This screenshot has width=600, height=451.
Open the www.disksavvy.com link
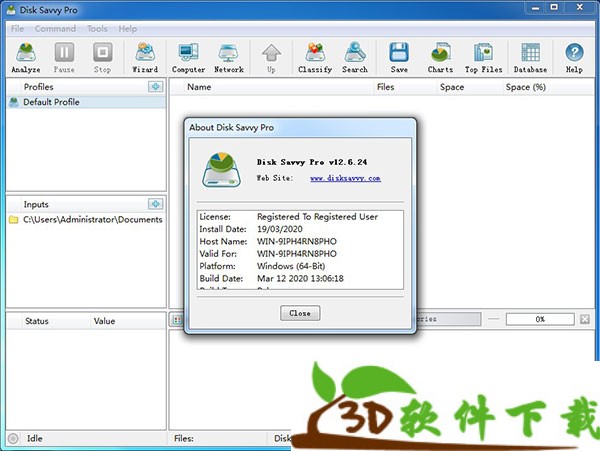(x=345, y=178)
